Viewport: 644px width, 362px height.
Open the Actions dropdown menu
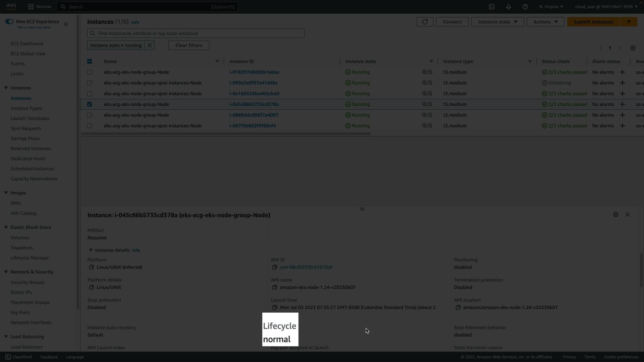(545, 22)
